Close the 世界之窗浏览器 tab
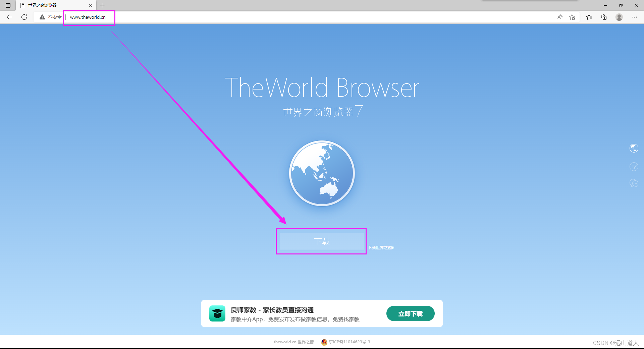The width and height of the screenshot is (644, 349). point(91,5)
